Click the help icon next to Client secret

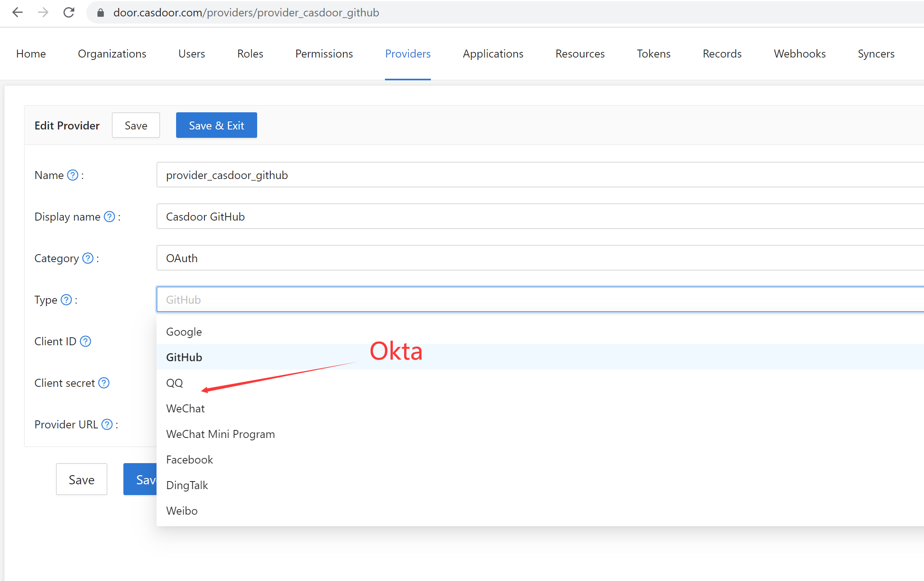tap(104, 383)
